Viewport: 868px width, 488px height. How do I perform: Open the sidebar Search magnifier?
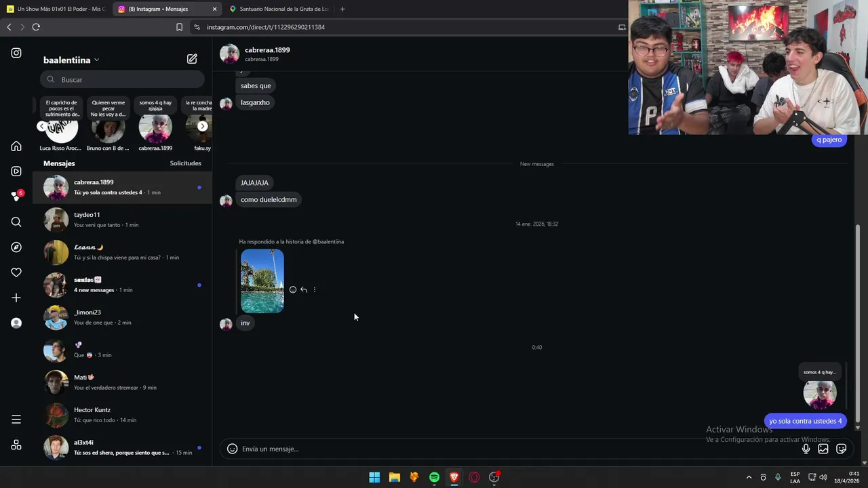click(16, 222)
